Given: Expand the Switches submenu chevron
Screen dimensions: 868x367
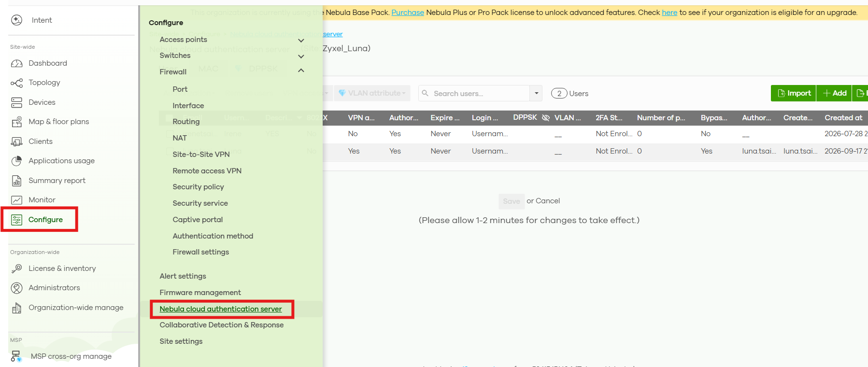Looking at the screenshot, I should [301, 56].
